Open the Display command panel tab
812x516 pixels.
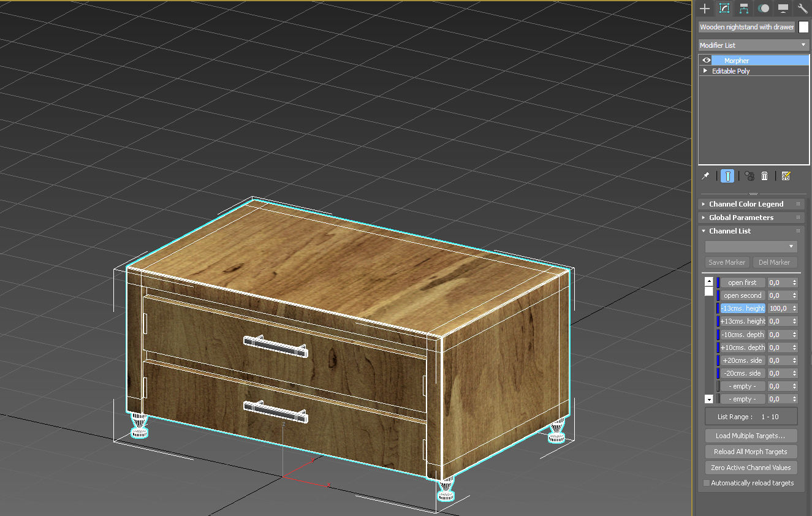tap(783, 9)
